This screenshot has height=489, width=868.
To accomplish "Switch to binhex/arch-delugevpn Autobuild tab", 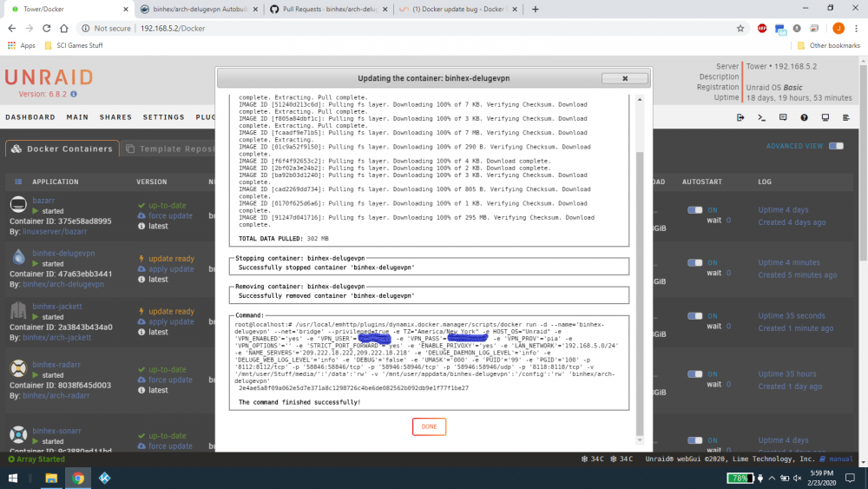I will tap(200, 9).
